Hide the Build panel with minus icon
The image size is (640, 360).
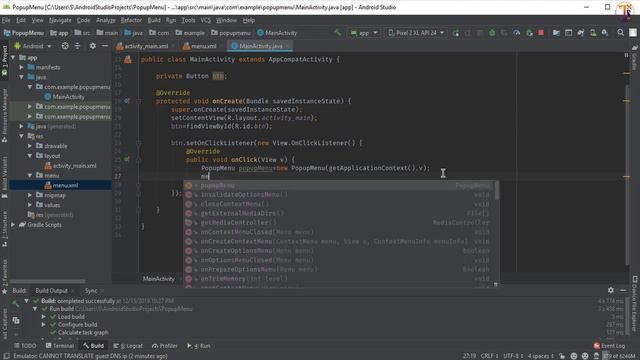(x=623, y=290)
